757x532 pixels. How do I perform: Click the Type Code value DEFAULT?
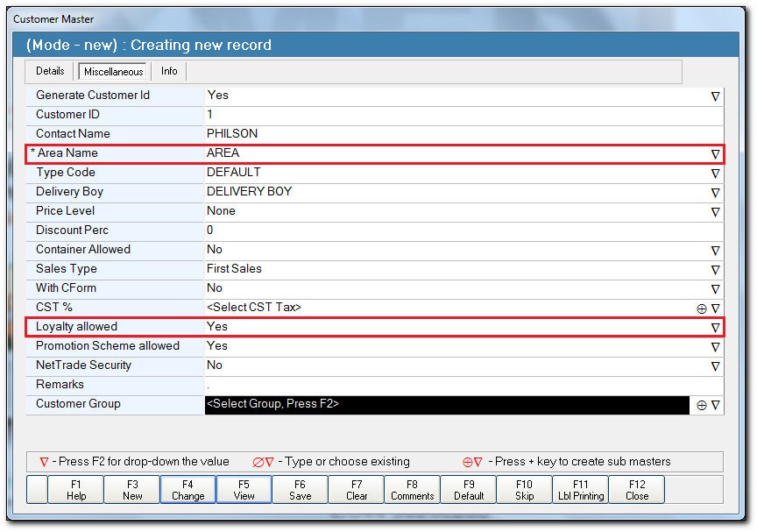point(234,173)
